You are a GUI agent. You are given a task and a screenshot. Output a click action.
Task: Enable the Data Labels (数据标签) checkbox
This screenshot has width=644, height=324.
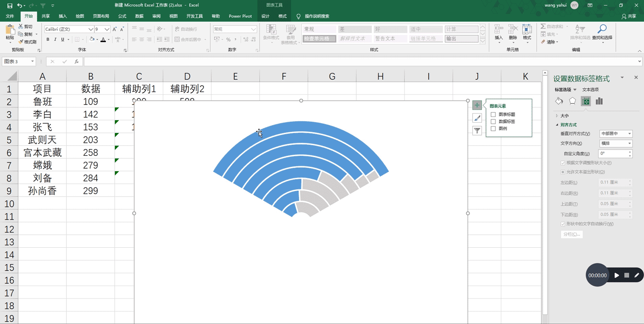point(493,122)
